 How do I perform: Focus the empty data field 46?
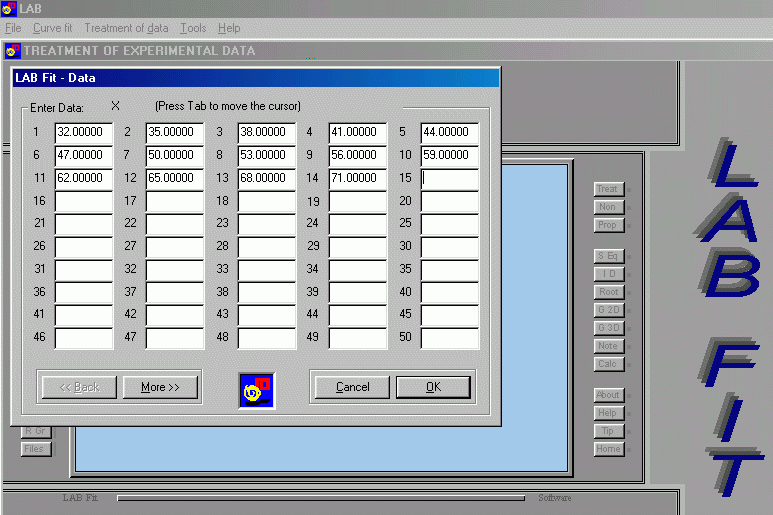point(84,339)
